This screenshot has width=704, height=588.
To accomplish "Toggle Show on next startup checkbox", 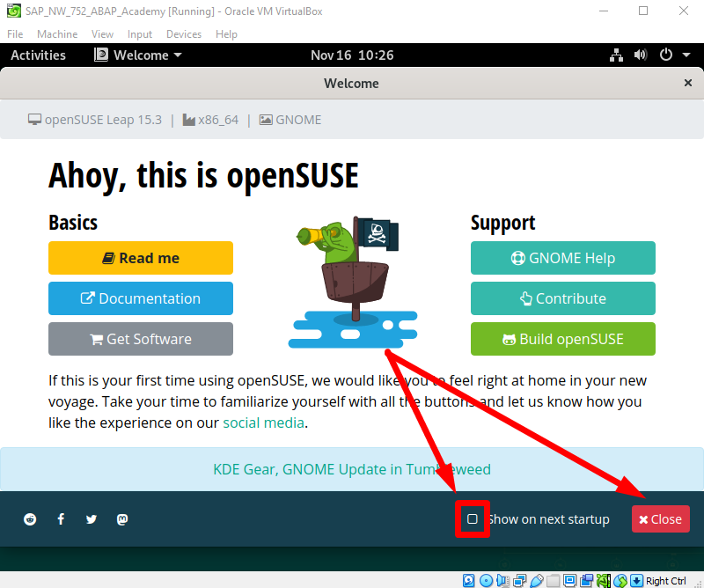I will tap(473, 518).
